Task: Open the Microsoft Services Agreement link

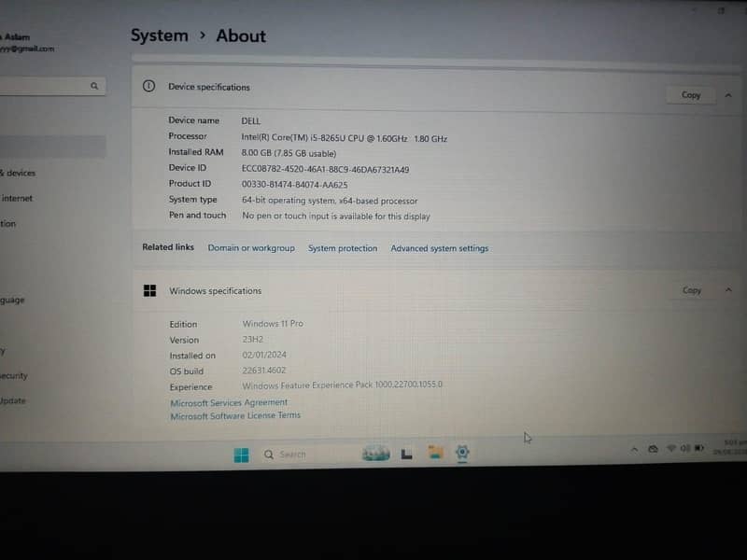Action: pyautogui.click(x=229, y=402)
